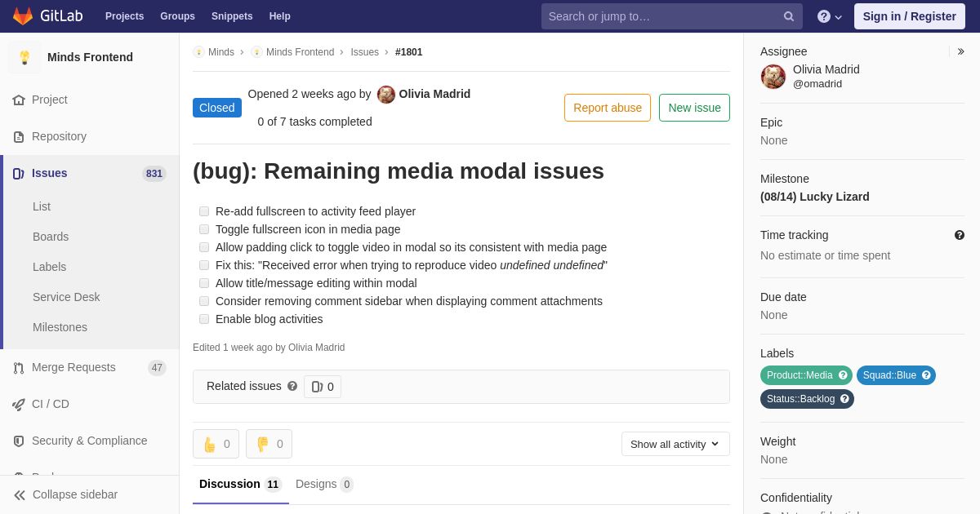
Task: Switch to the Designs tab
Action: click(x=324, y=484)
